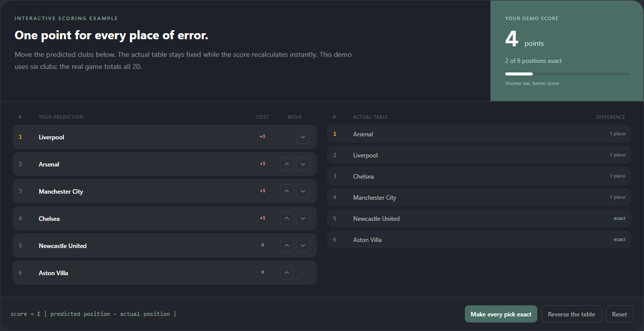Reset the demo prediction
Screen dimensions: 644x331
619,314
